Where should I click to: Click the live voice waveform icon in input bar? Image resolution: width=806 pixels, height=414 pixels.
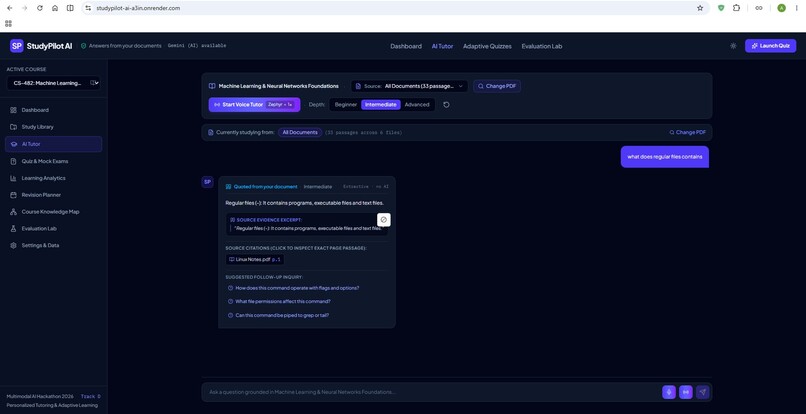point(686,392)
